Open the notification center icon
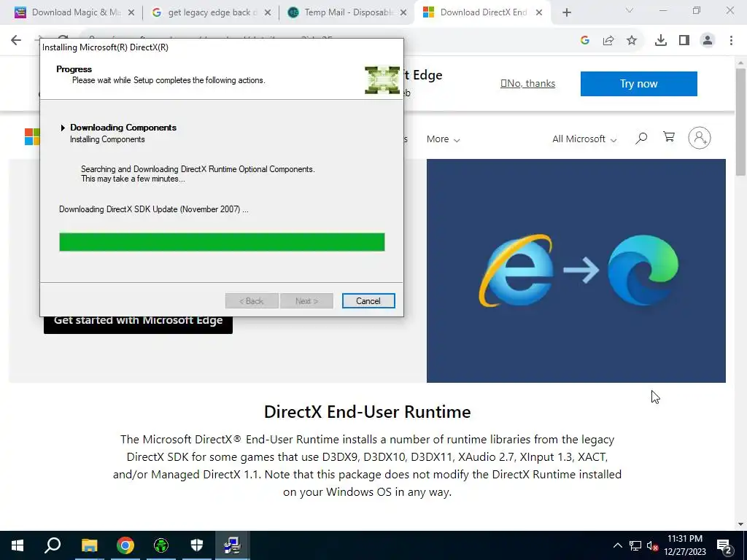Viewport: 747px width, 560px height. point(724,545)
